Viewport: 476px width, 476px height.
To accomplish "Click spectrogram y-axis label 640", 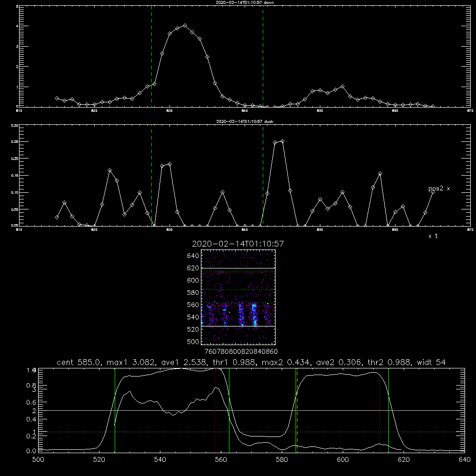I will (x=193, y=256).
